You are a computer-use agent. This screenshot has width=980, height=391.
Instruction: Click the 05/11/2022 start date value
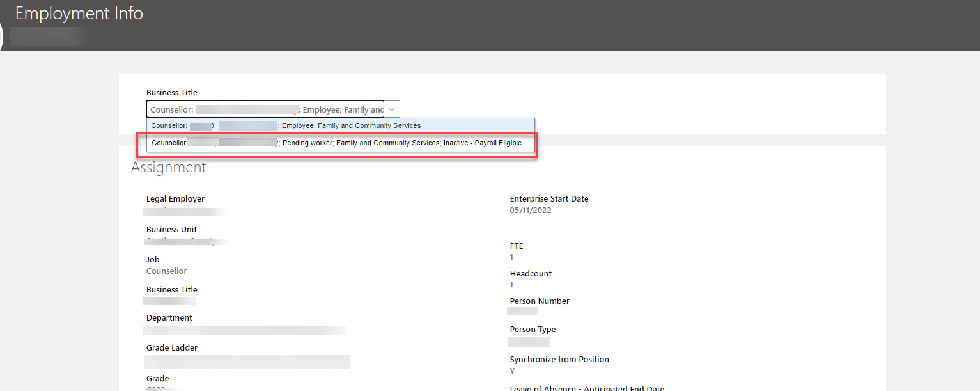click(531, 211)
